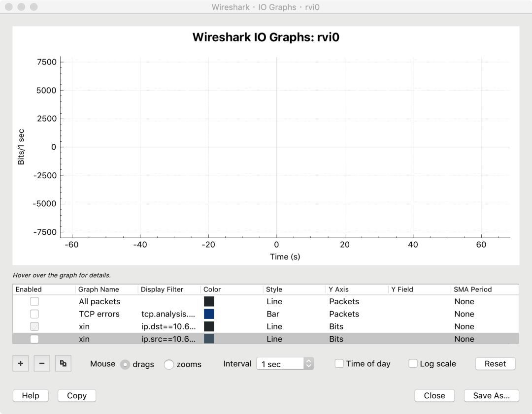The width and height of the screenshot is (532, 414).
Task: Select Mouse zooms radio option
Action: 168,364
